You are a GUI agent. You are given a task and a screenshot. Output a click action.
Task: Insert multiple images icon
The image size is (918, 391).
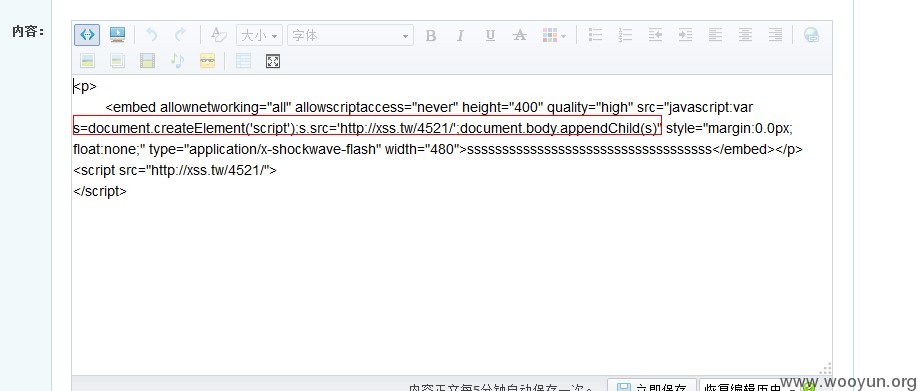click(x=118, y=60)
